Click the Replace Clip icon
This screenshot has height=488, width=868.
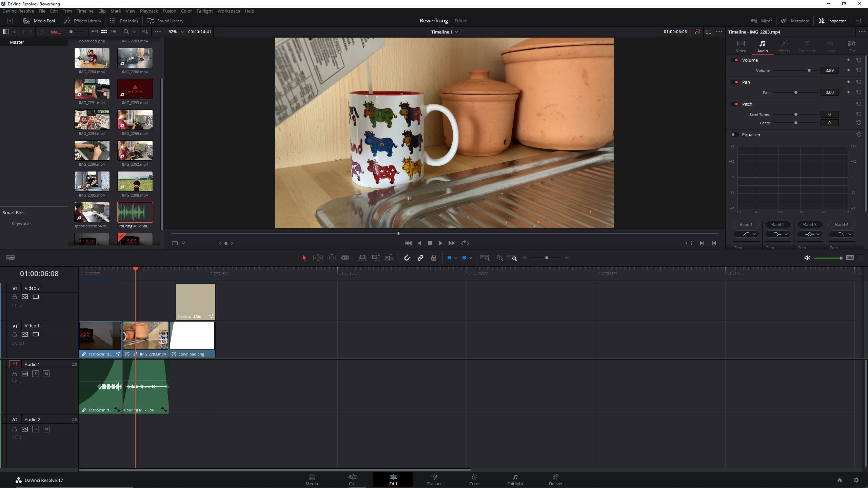click(389, 258)
